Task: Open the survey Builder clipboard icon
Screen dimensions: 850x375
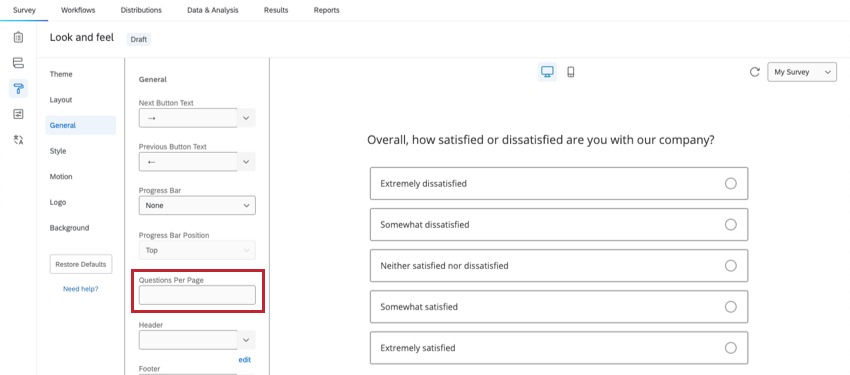Action: click(18, 37)
